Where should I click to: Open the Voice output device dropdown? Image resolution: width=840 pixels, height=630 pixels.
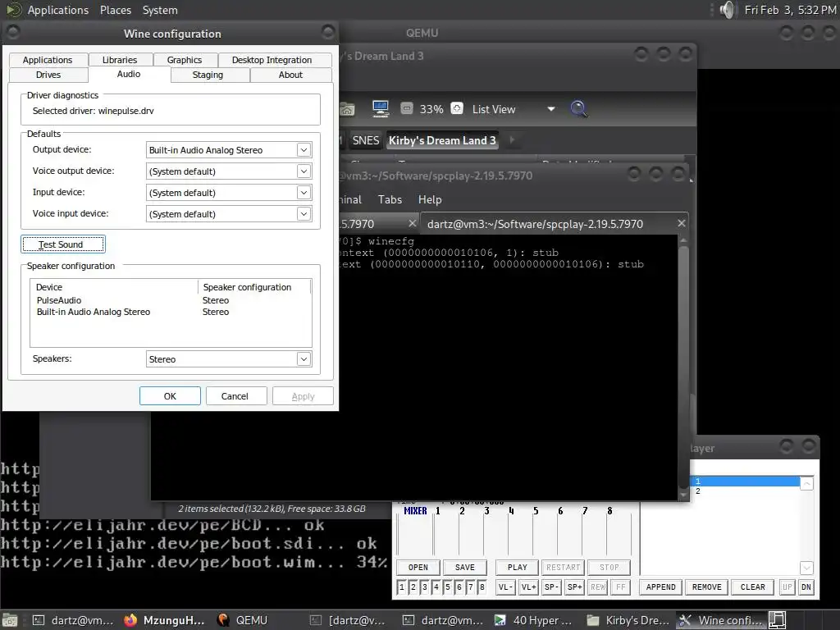coord(304,171)
